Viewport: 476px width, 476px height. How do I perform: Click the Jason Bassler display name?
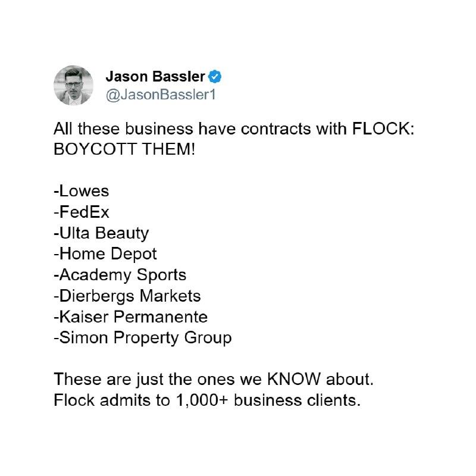point(155,77)
